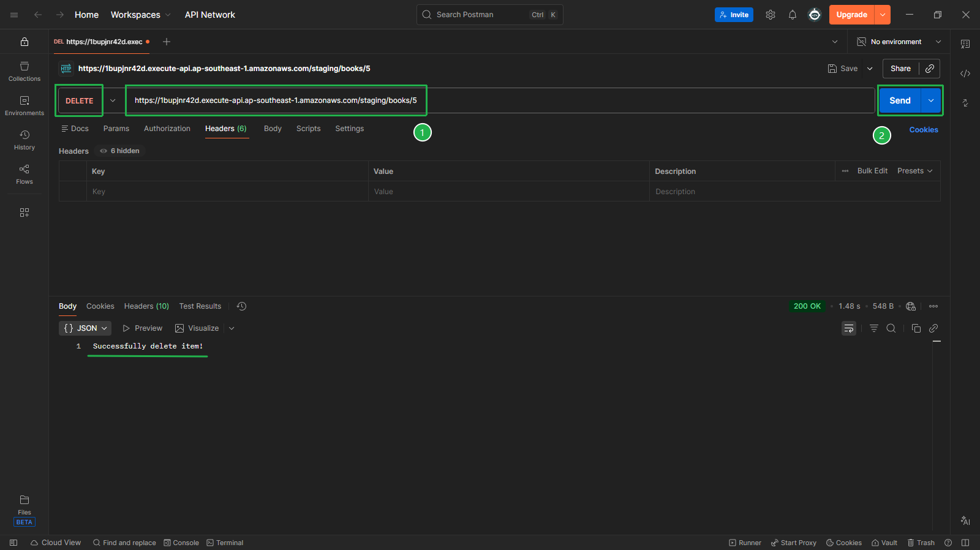Click the lock workspace icon in sidebar
The width and height of the screenshot is (980, 550).
click(x=24, y=42)
